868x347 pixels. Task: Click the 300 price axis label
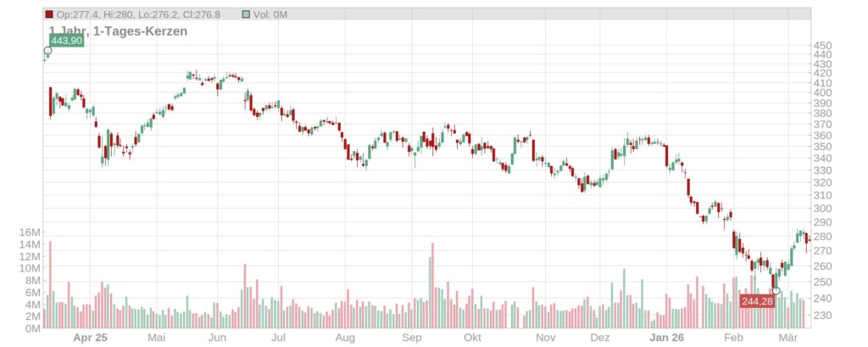click(823, 209)
